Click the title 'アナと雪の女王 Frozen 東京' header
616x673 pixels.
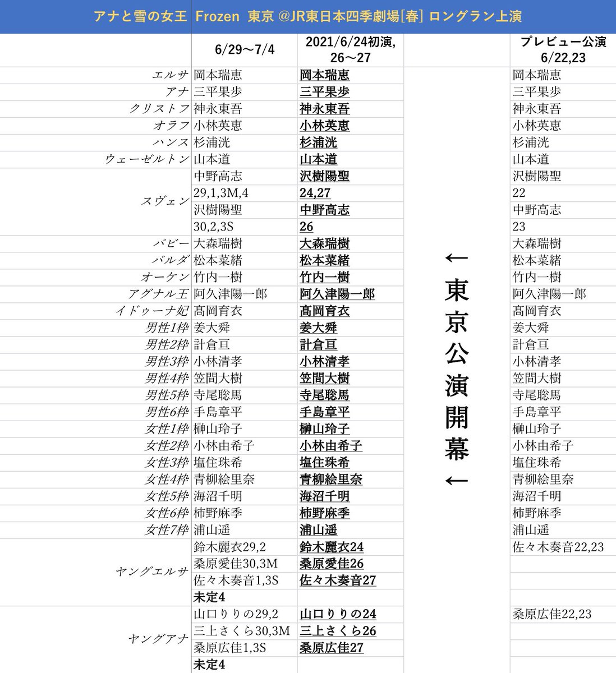point(308,16)
